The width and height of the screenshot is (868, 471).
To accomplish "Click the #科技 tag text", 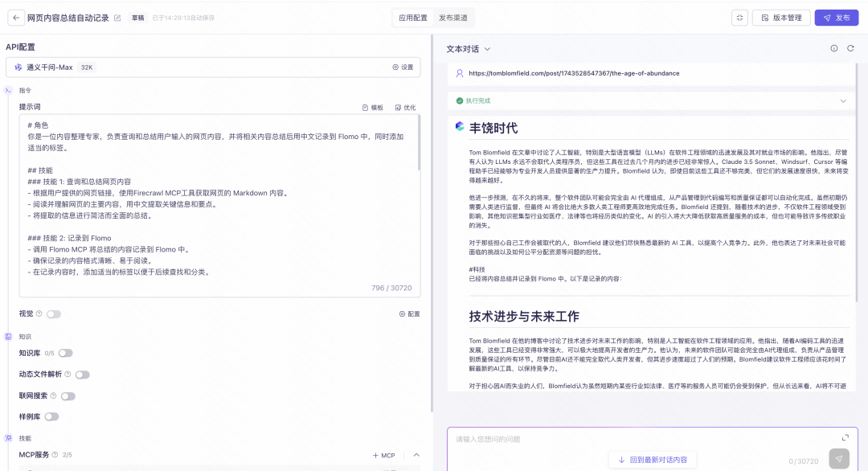I will pos(477,269).
